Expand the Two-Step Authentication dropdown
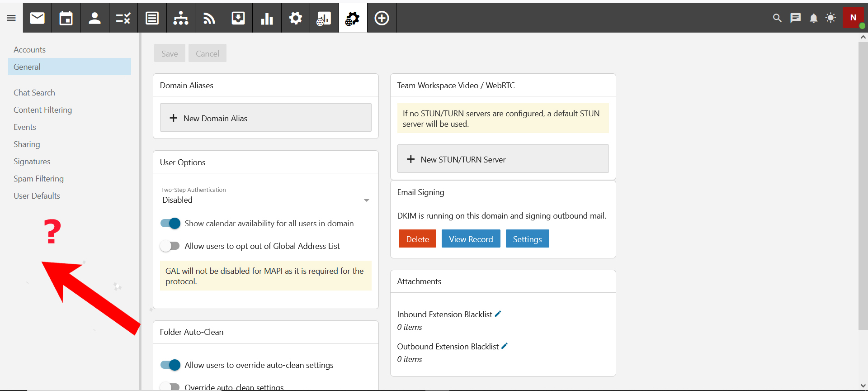The height and width of the screenshot is (391, 868). click(x=265, y=200)
